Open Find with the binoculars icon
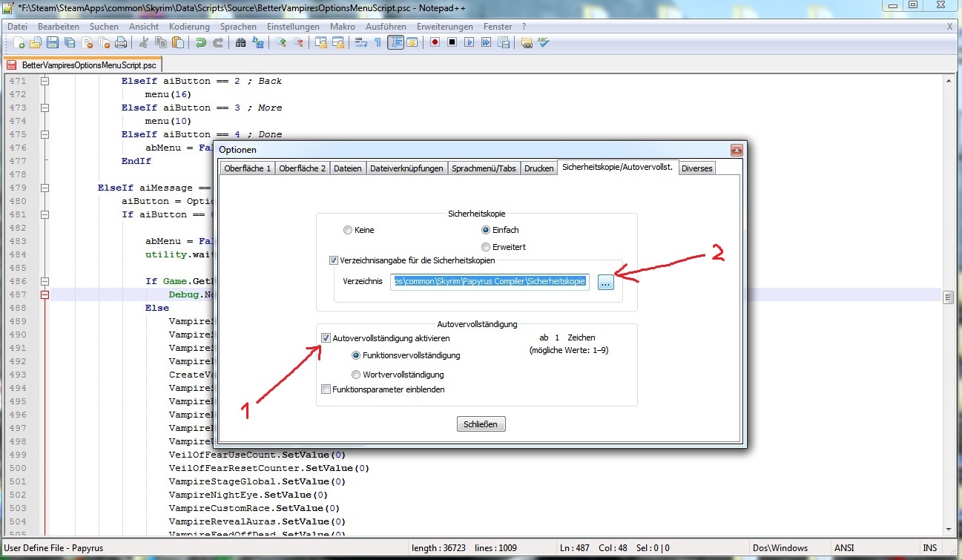962x560 pixels. click(240, 42)
